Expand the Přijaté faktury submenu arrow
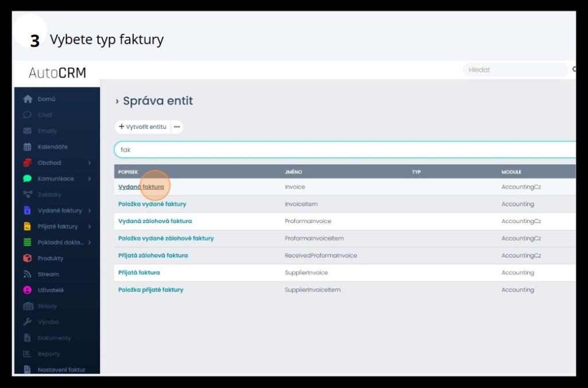The height and width of the screenshot is (388, 588). coord(90,226)
